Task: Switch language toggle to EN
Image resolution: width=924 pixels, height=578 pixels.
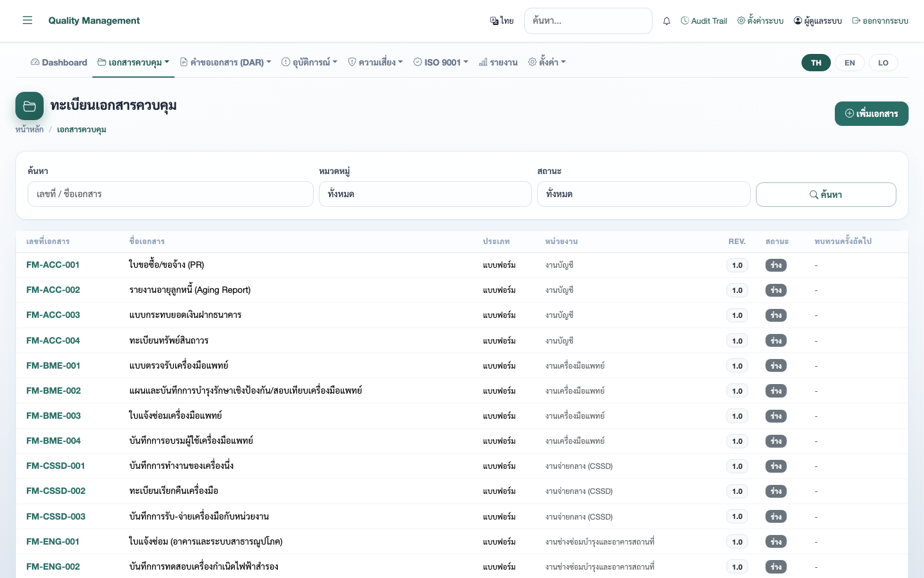Action: coord(850,62)
